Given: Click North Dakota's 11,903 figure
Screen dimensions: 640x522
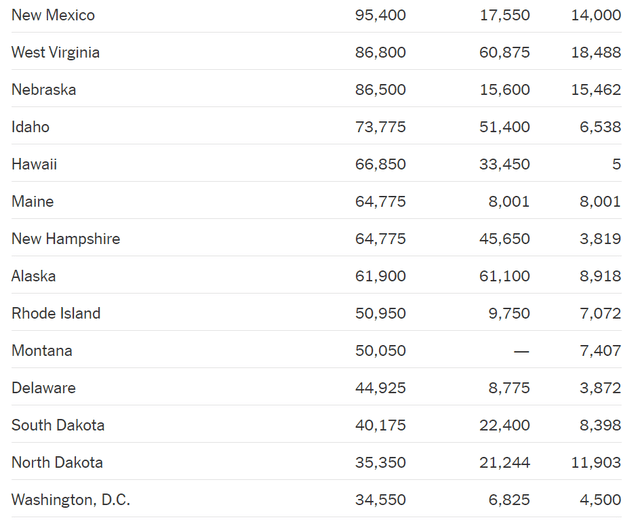Looking at the screenshot, I should point(595,462).
